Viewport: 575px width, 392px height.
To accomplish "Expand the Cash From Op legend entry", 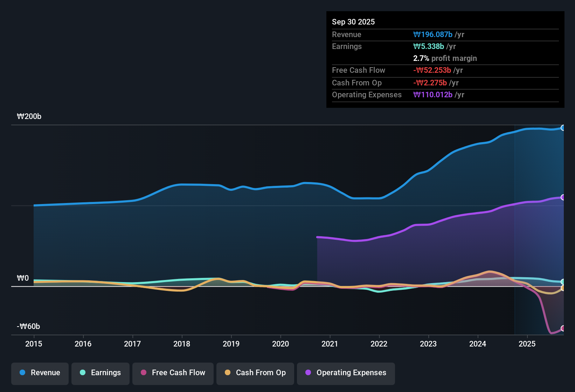I will (x=255, y=373).
